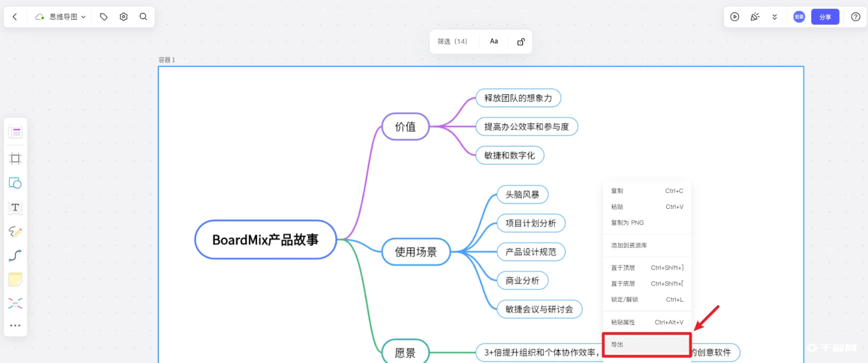Select the 提高办公效率和参与度 node
The width and height of the screenshot is (868, 363).
(527, 127)
